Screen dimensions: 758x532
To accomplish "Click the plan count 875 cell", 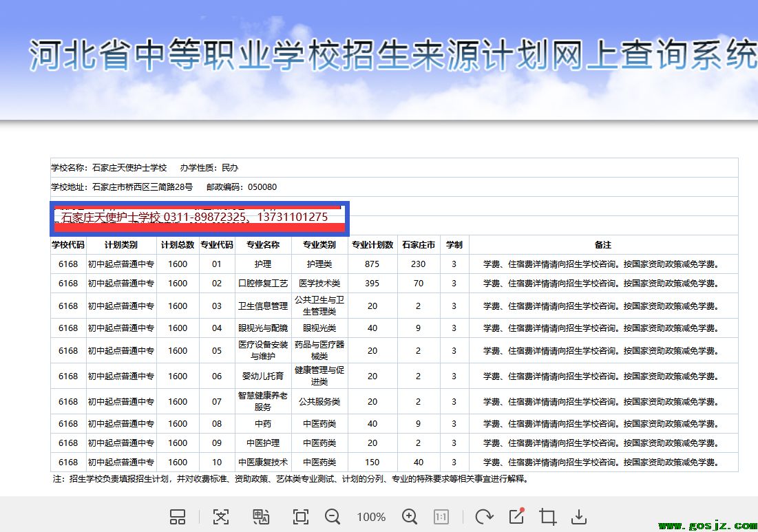I will tap(372, 264).
